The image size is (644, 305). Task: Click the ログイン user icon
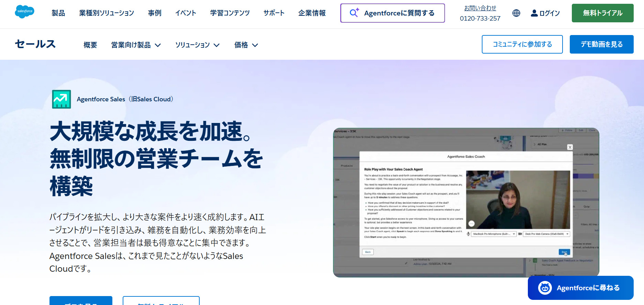click(534, 13)
